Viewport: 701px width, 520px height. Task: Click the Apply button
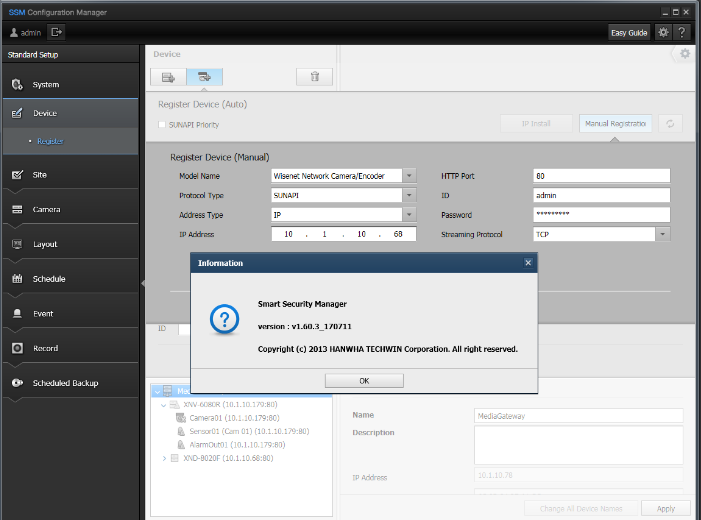pyautogui.click(x=665, y=509)
